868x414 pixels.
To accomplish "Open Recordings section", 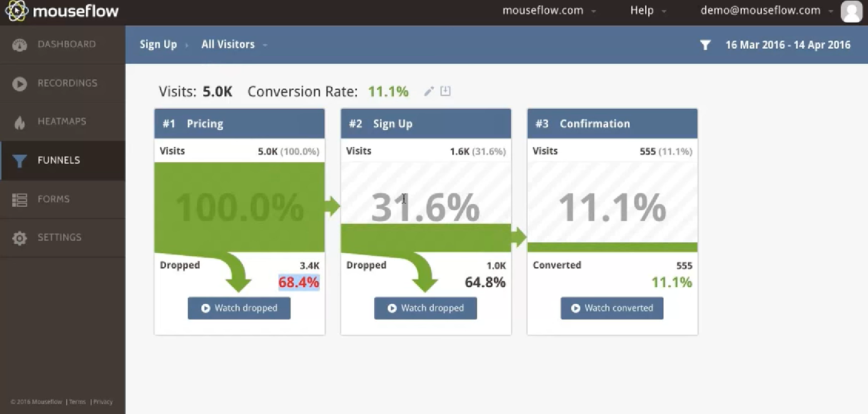I will [x=63, y=84].
